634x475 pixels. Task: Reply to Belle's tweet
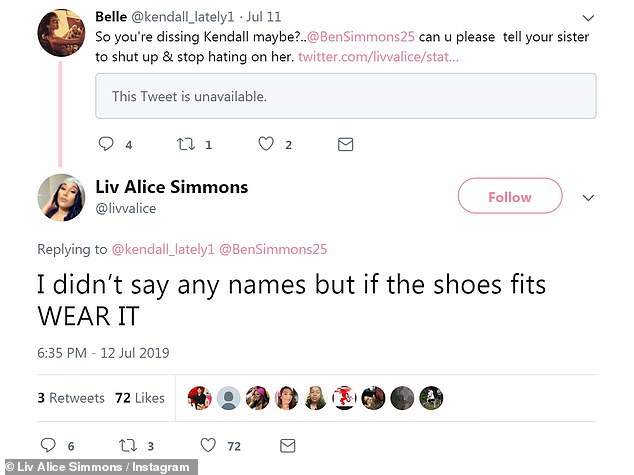pos(106,144)
